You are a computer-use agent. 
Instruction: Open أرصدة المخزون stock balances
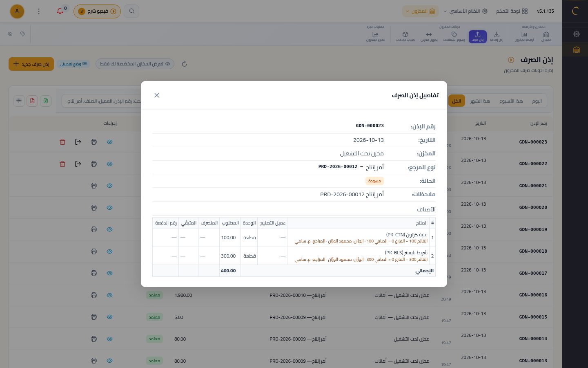click(524, 36)
